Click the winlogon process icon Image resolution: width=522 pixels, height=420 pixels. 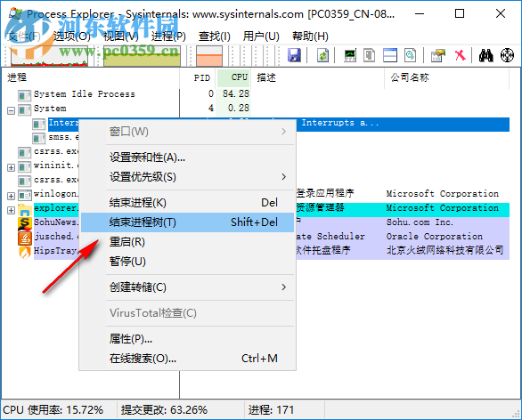25,195
